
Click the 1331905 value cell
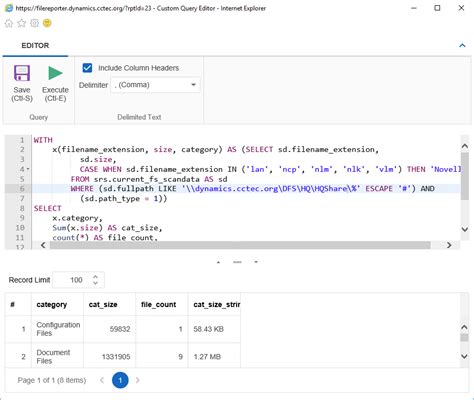[x=110, y=356]
